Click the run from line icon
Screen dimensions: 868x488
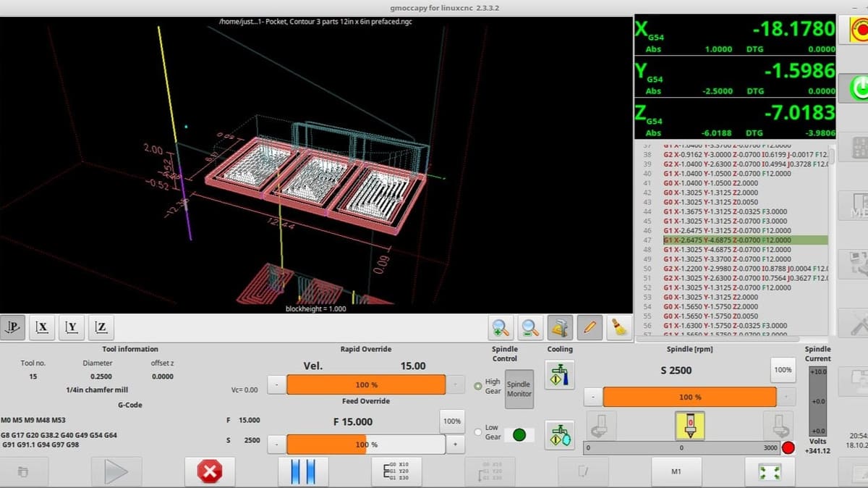tap(490, 472)
